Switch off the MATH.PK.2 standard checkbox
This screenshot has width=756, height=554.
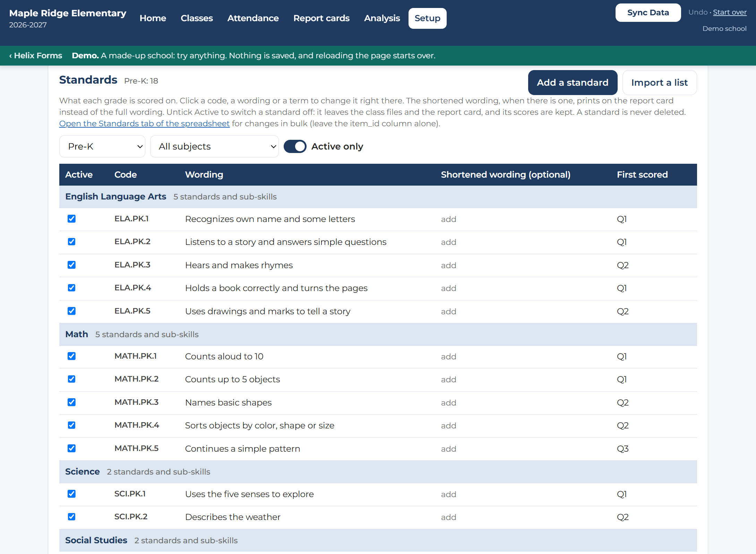click(71, 379)
